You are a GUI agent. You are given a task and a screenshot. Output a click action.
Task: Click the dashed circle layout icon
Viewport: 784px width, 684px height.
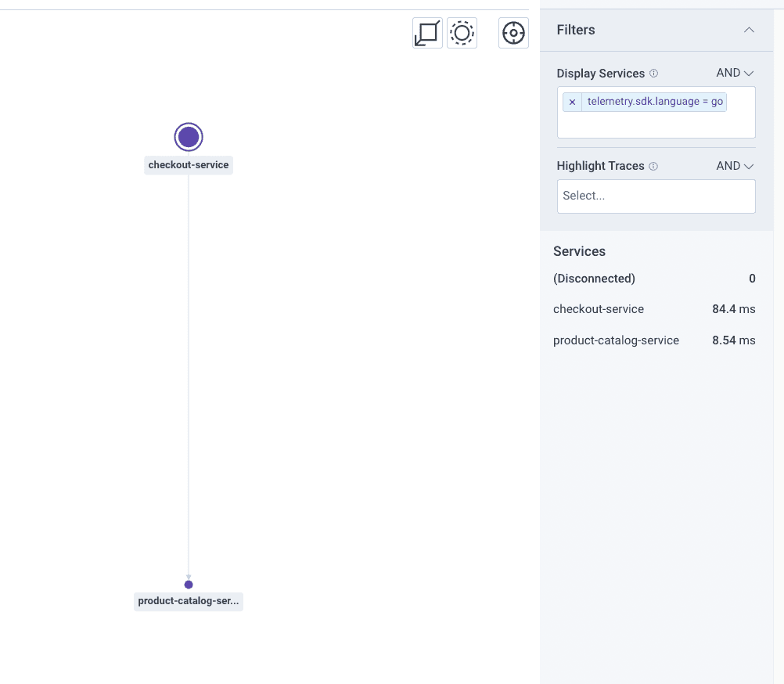click(x=462, y=34)
